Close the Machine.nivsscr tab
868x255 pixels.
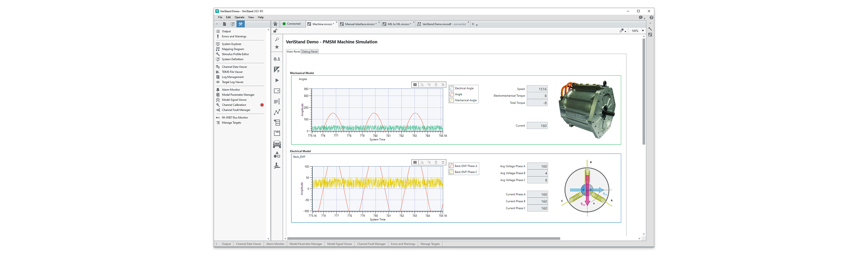[x=336, y=23]
